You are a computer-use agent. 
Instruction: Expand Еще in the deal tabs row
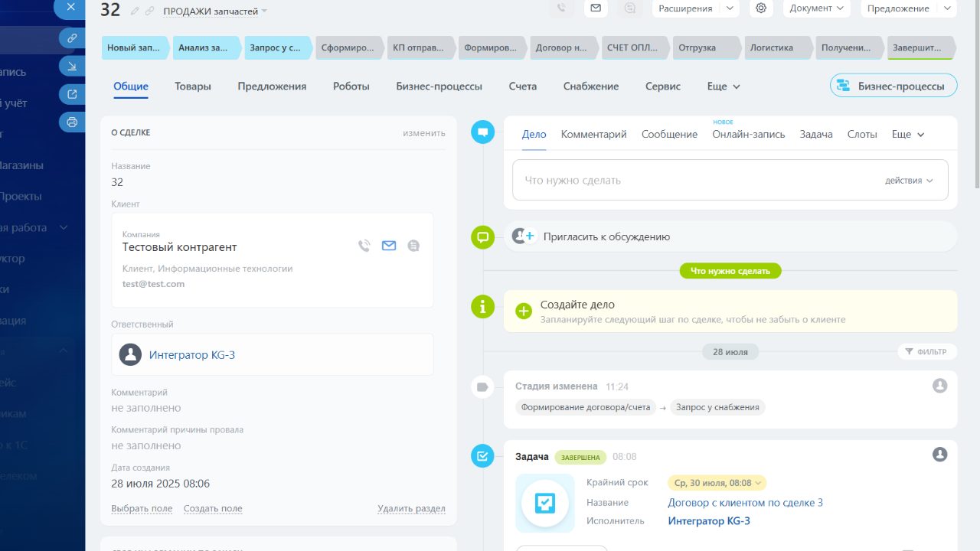pyautogui.click(x=724, y=86)
